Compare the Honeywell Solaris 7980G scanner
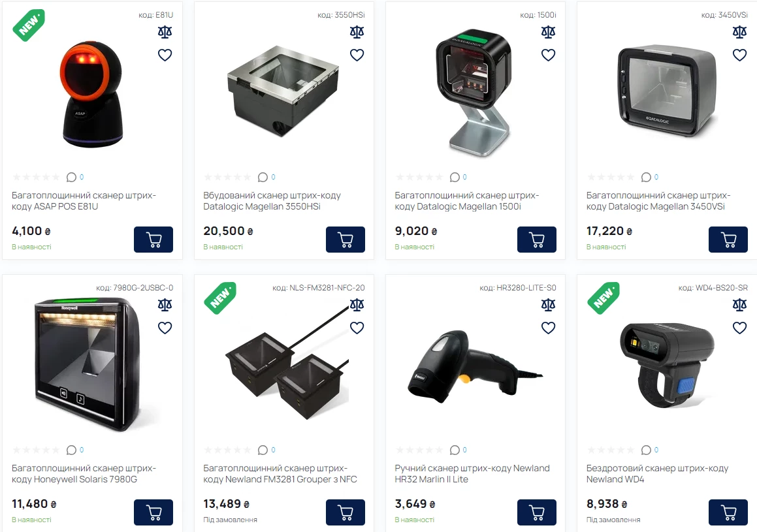The height and width of the screenshot is (532, 757). [x=165, y=305]
